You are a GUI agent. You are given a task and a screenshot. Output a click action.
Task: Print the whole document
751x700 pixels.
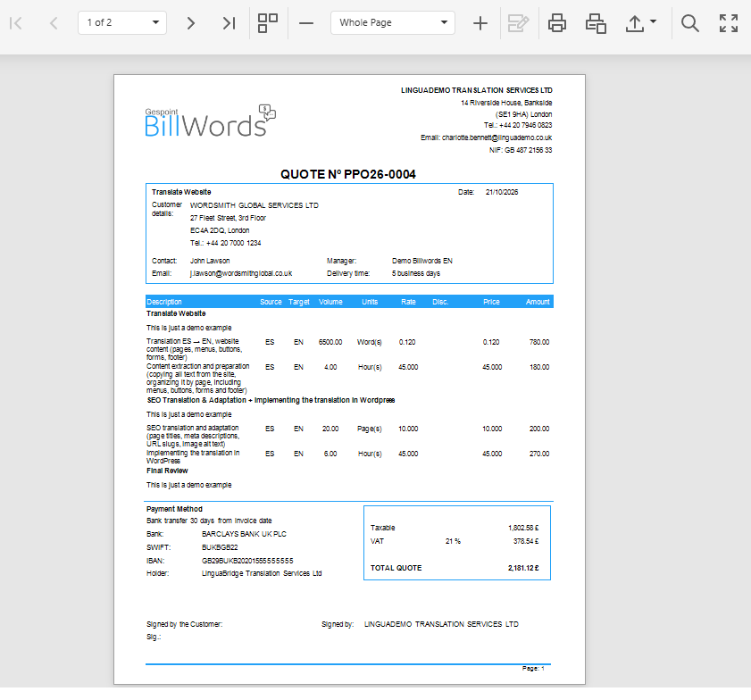557,23
